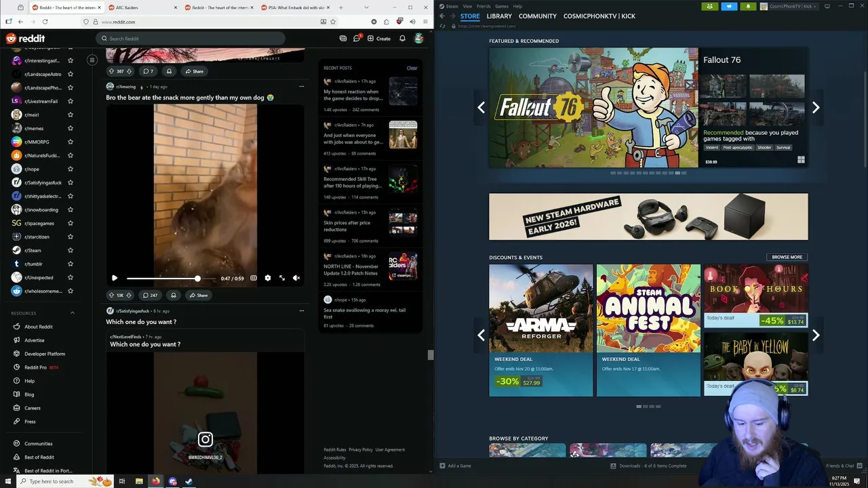868x488 pixels.
Task: Open Reddit user avatar menu
Action: (x=419, y=39)
